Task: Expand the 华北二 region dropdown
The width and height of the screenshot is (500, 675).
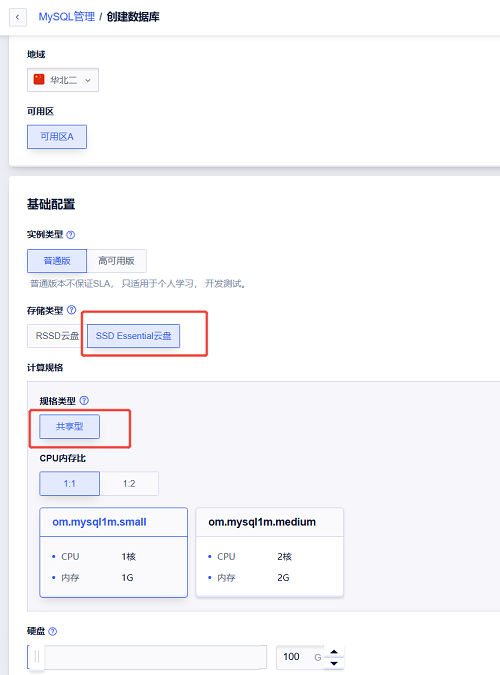Action: (63, 80)
